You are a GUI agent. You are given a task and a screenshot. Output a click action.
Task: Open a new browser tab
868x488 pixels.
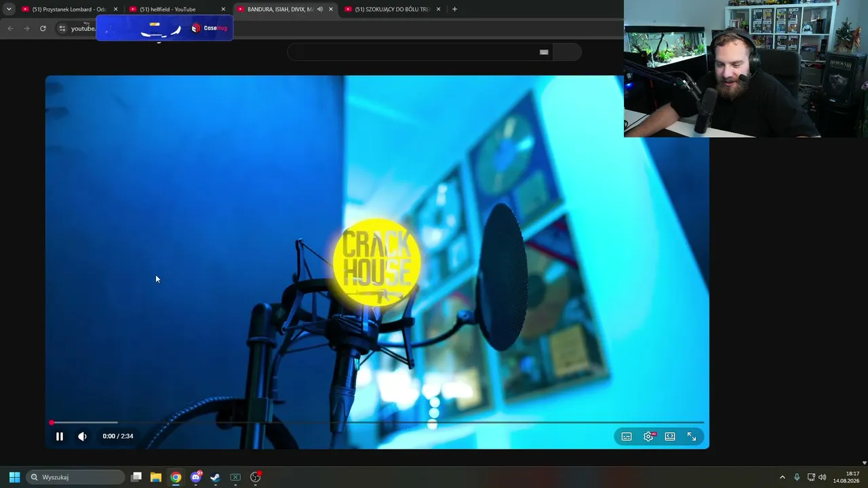pos(454,9)
